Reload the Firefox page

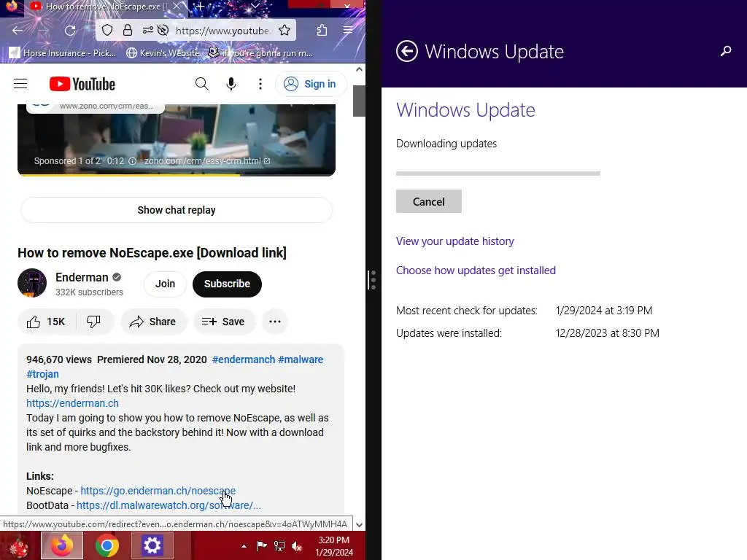point(70,31)
